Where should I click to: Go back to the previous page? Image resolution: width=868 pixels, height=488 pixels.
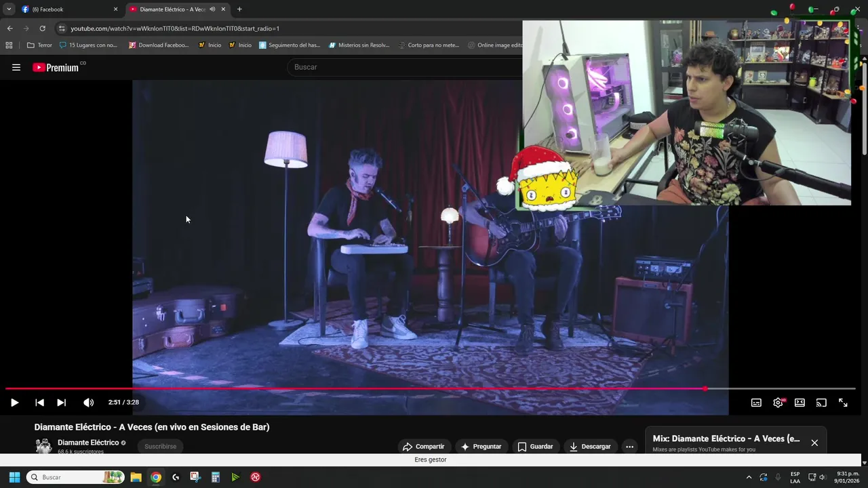[x=9, y=28]
